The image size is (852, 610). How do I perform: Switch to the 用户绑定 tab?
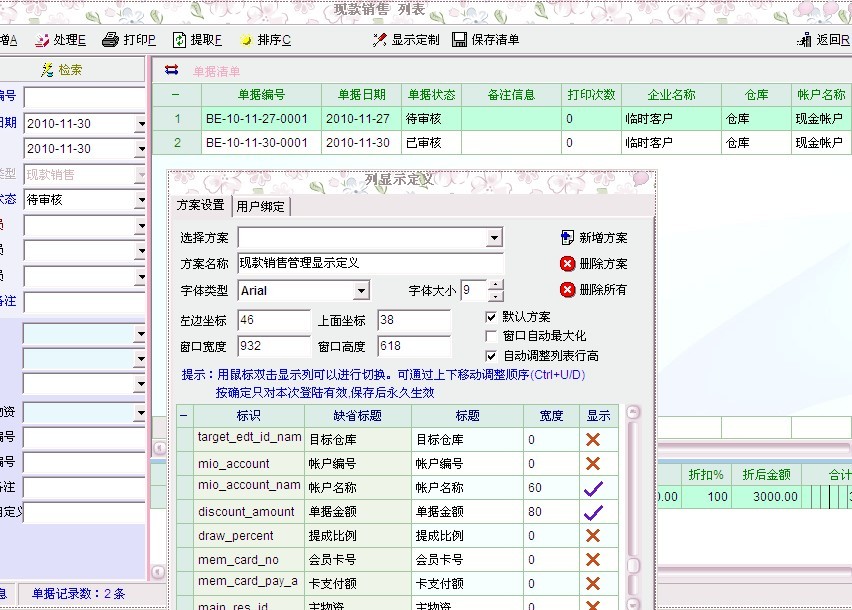pos(260,207)
